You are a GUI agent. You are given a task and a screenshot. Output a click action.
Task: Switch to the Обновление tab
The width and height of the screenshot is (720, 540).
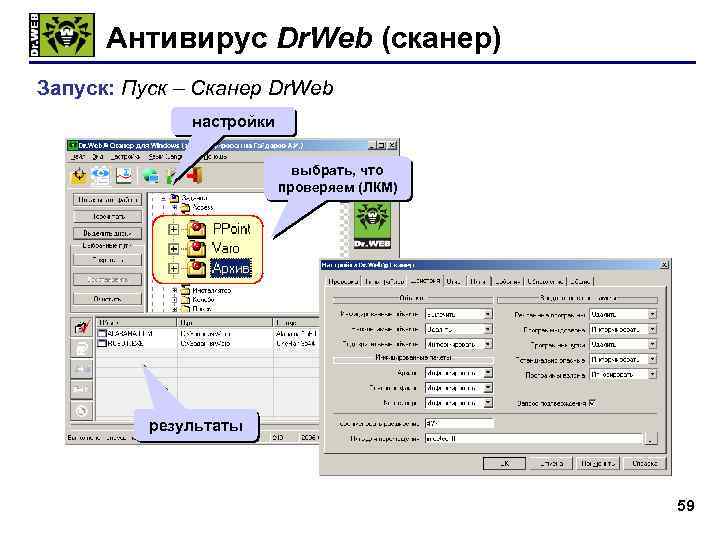[545, 281]
